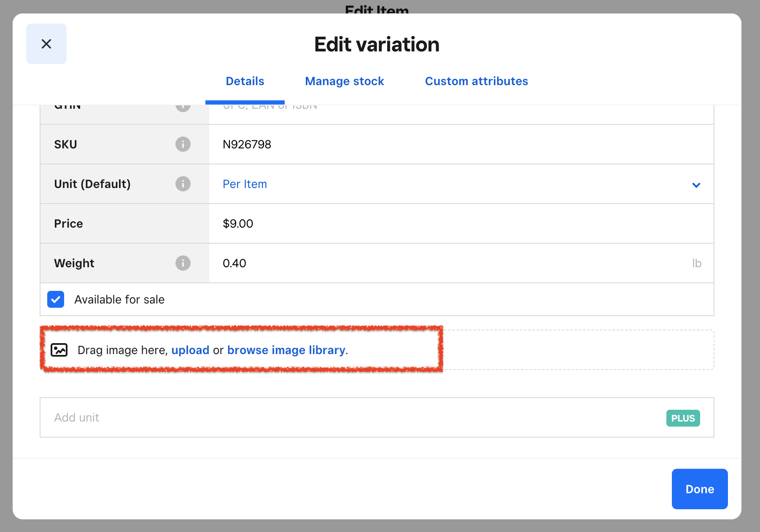Click the upload link
The image size is (760, 532).
coord(190,350)
